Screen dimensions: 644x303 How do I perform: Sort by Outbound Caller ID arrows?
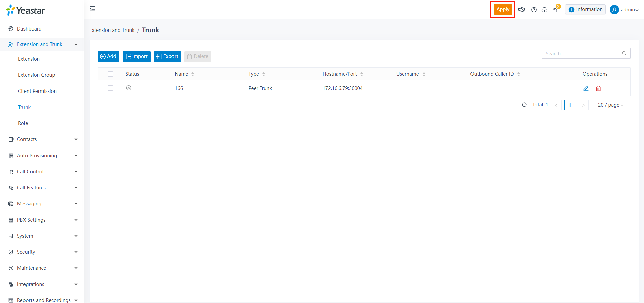point(519,74)
